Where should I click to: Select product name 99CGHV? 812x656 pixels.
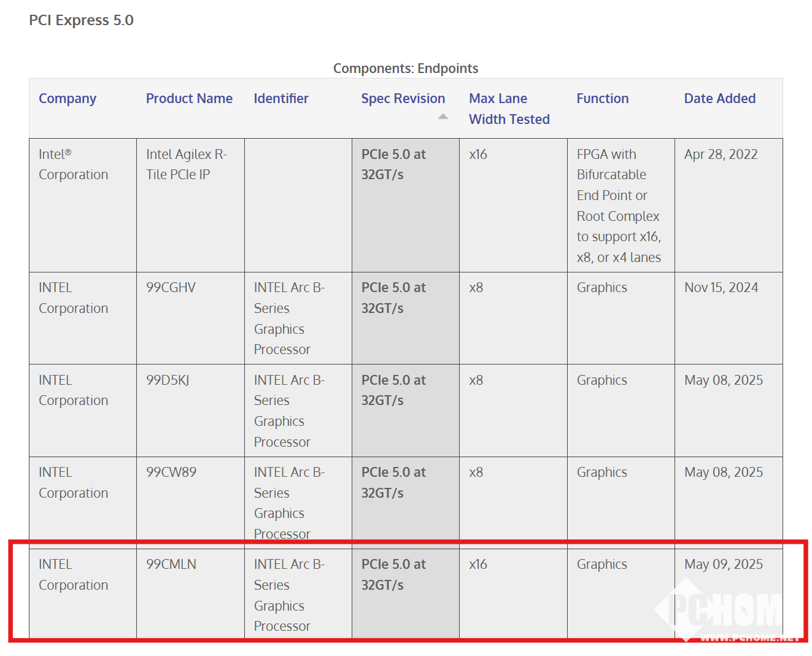click(x=171, y=288)
